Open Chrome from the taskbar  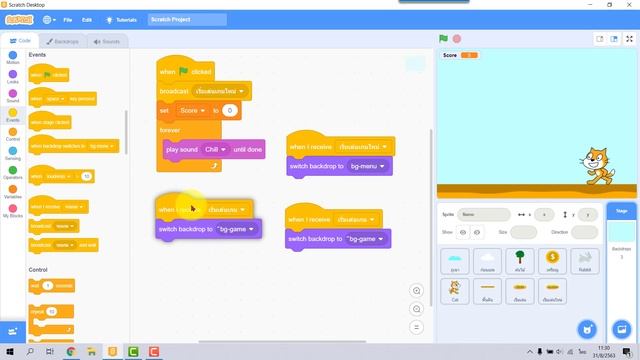[x=71, y=351]
